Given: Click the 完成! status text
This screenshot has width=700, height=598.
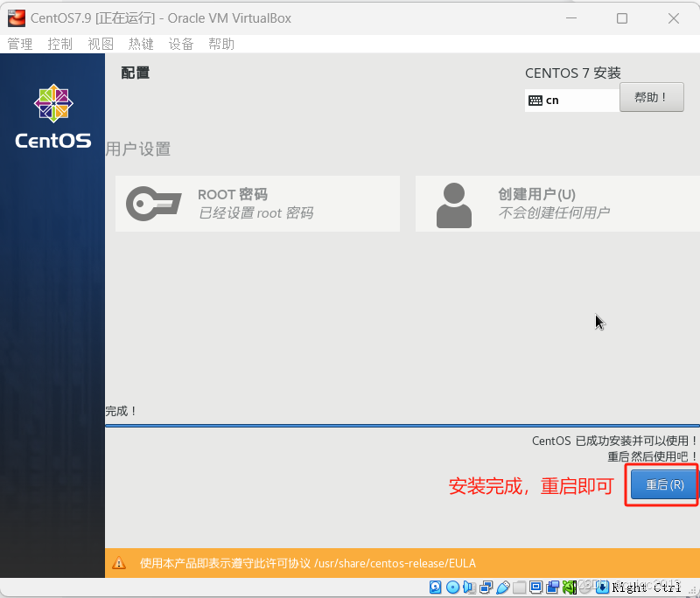Looking at the screenshot, I should click(x=121, y=411).
